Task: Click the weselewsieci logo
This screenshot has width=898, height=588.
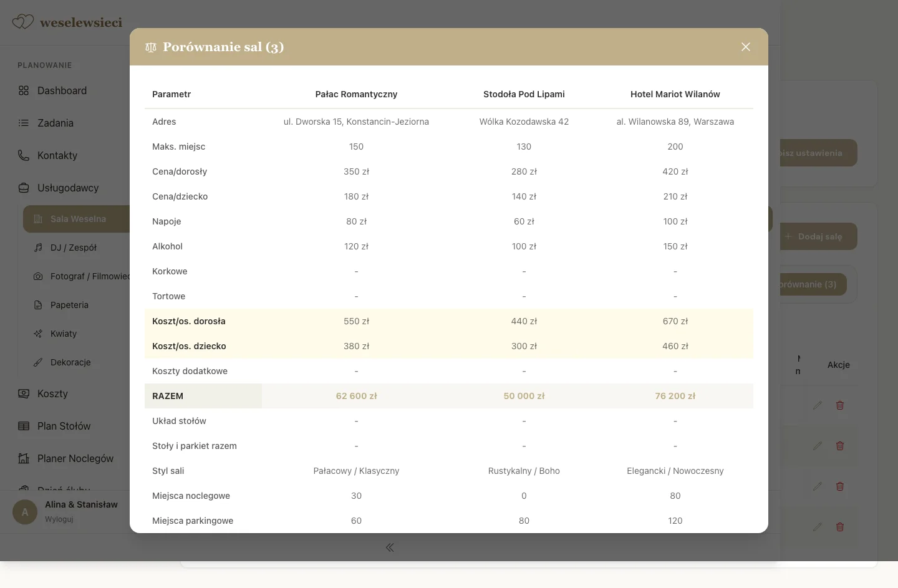Action: pyautogui.click(x=67, y=22)
